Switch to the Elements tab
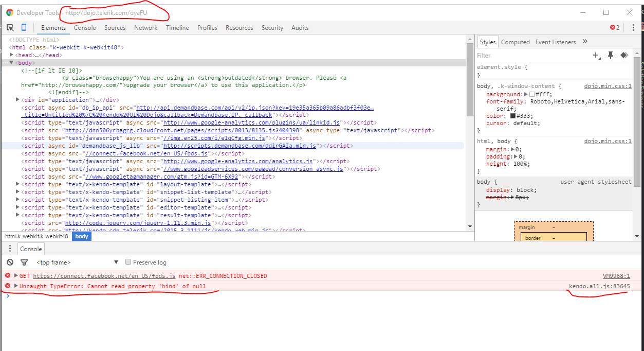Image resolution: width=644 pixels, height=351 pixels. (53, 28)
